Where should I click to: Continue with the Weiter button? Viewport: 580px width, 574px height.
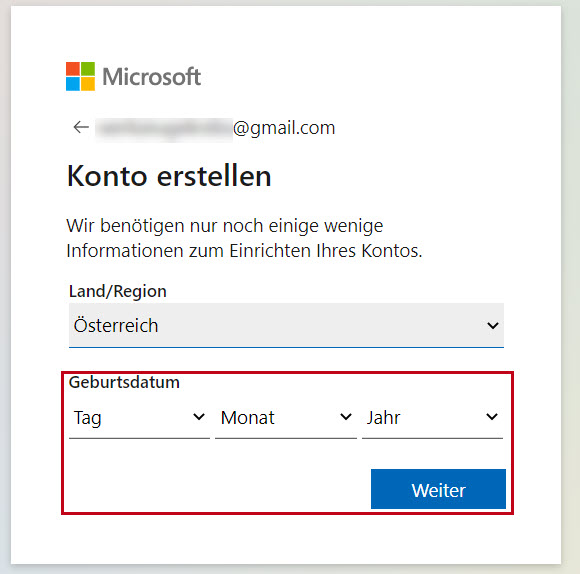coord(438,489)
